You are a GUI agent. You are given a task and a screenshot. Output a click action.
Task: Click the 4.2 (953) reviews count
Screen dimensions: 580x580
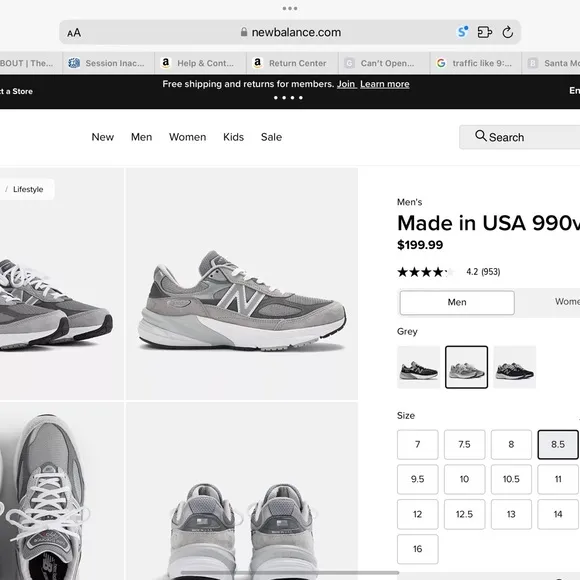click(x=483, y=272)
